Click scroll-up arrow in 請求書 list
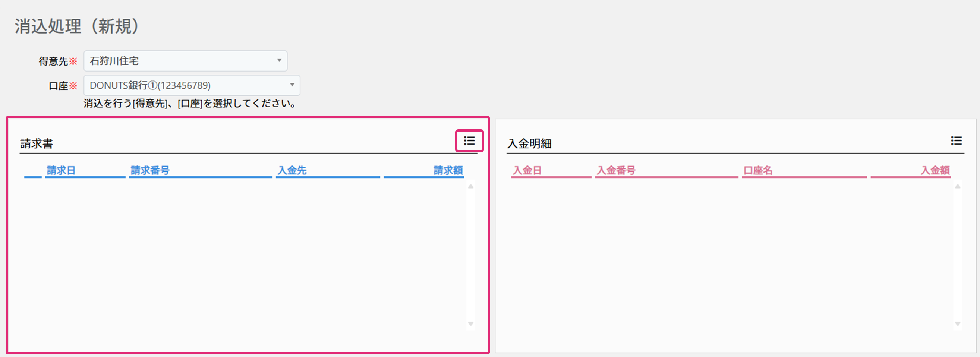The image size is (980, 357). click(470, 186)
